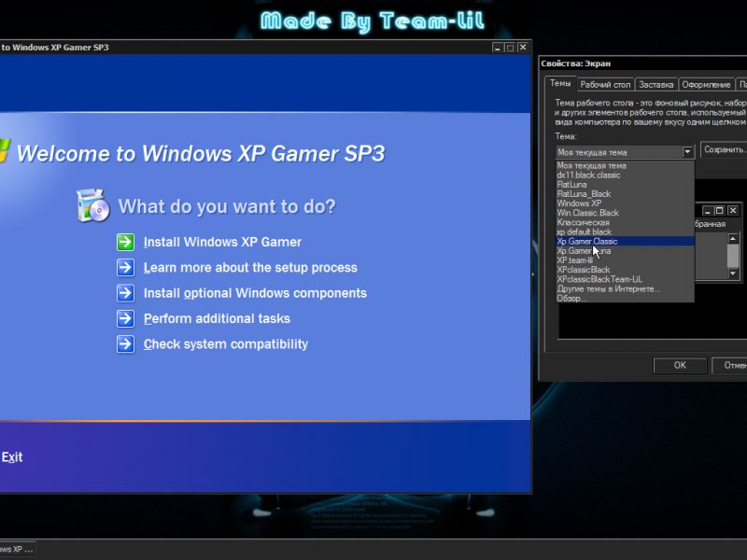The height and width of the screenshot is (560, 747).
Task: Open the Рабочий стол tab
Action: [605, 85]
